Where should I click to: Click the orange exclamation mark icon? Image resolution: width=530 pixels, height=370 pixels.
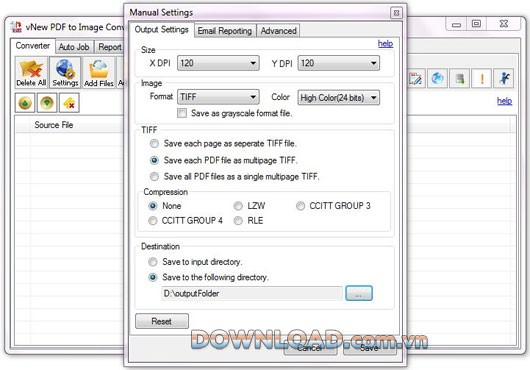[482, 78]
